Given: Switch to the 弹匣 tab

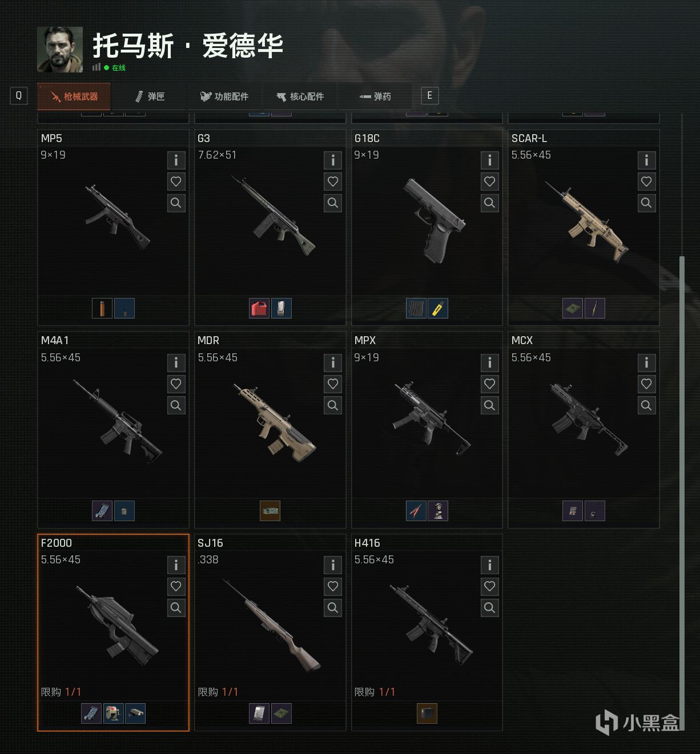Looking at the screenshot, I should pyautogui.click(x=150, y=96).
